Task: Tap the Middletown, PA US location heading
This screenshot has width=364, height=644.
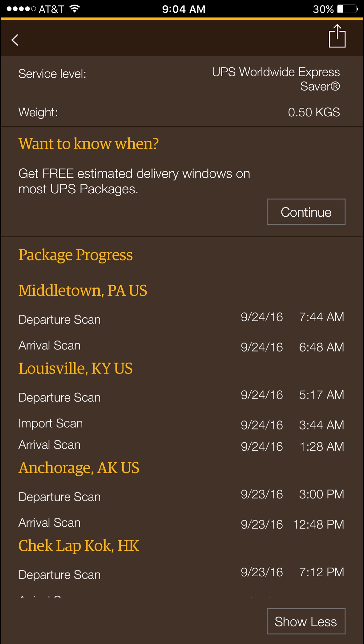Action: pos(83,290)
